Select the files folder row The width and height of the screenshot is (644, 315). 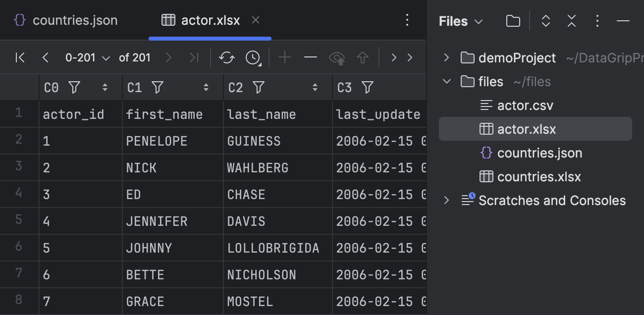[536, 82]
